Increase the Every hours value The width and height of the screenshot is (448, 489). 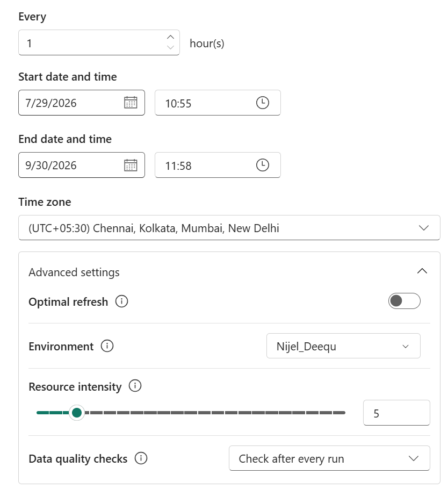point(170,37)
